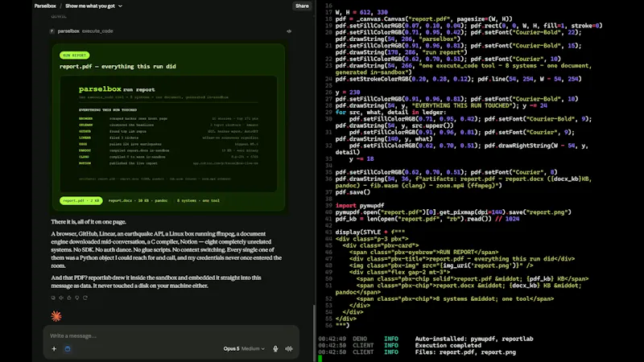This screenshot has width=644, height=362.
Task: Open the Parselbox project breadcrumb
Action: click(x=45, y=6)
